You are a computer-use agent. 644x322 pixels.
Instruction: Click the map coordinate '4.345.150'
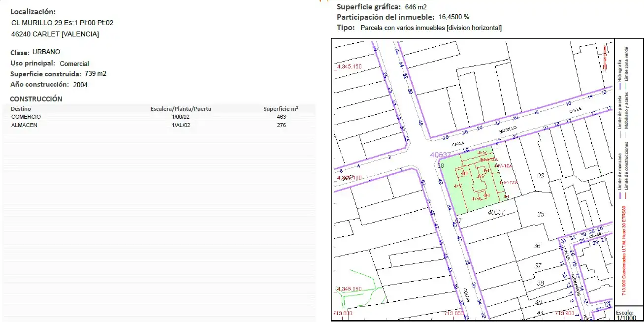tap(350, 66)
